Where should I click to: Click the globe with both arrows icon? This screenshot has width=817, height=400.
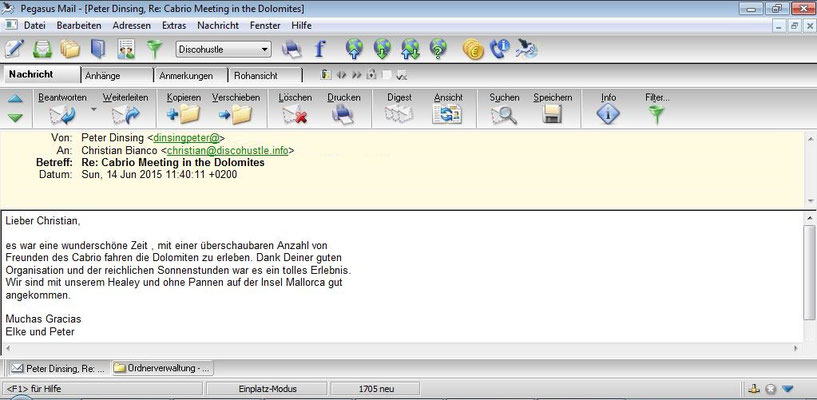(411, 49)
